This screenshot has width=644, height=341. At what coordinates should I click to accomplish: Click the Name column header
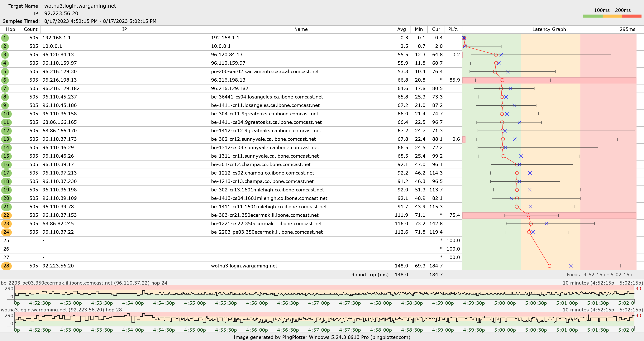(x=301, y=29)
